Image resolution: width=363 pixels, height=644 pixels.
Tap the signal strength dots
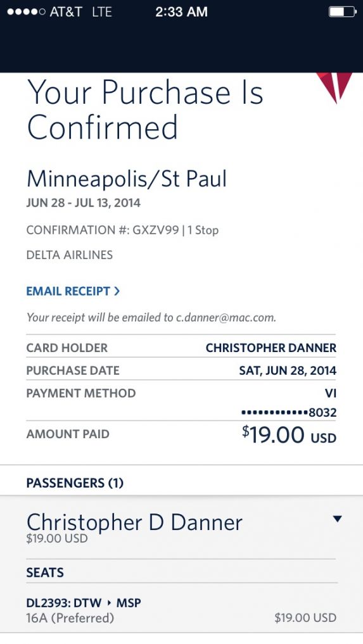(x=27, y=12)
